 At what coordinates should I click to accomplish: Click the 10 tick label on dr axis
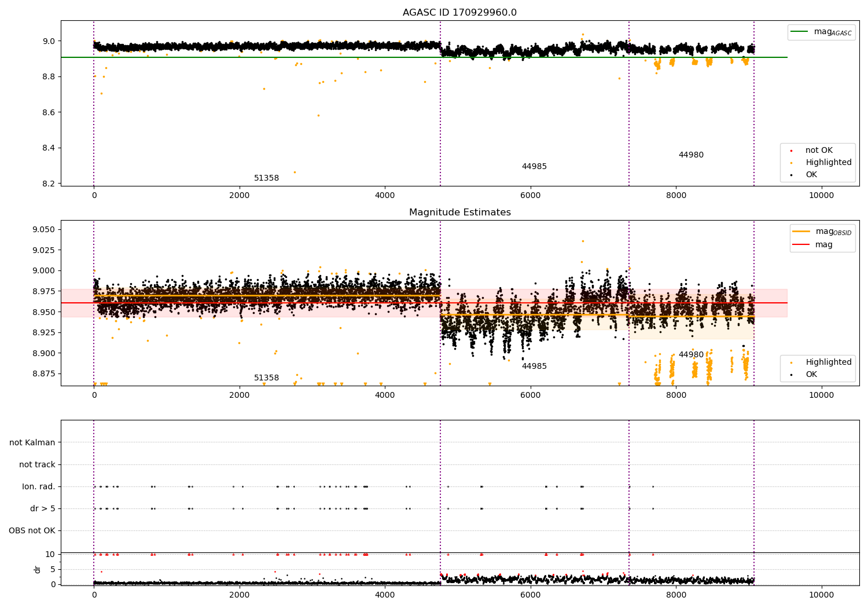[x=50, y=555]
